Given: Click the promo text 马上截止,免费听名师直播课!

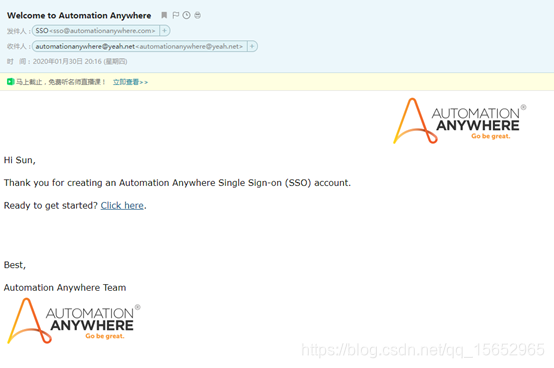Looking at the screenshot, I should tap(60, 82).
